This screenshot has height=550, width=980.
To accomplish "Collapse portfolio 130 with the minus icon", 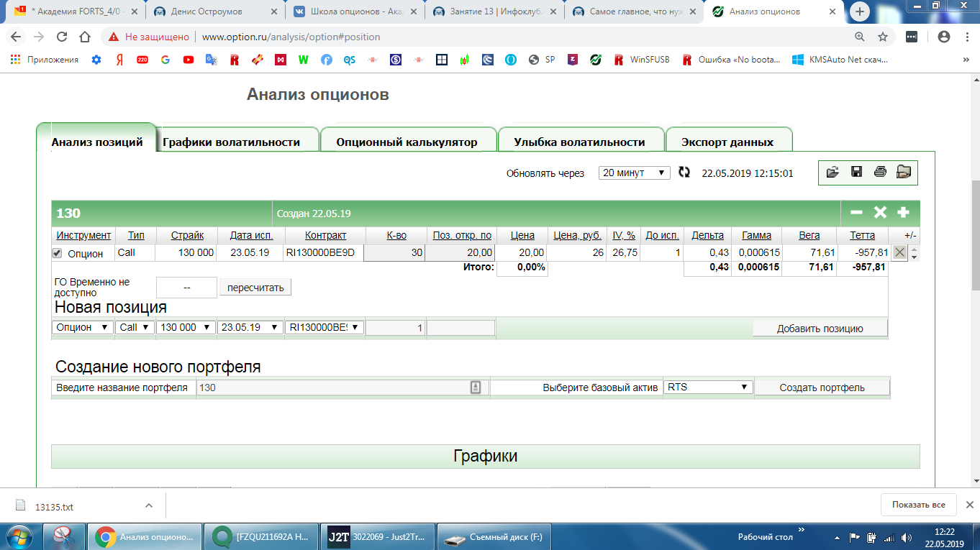I will 856,213.
